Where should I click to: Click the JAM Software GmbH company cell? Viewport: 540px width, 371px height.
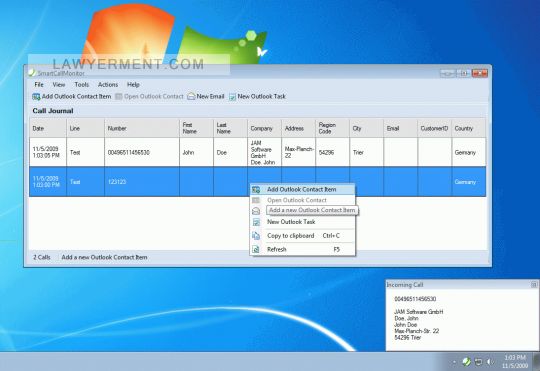click(264, 152)
